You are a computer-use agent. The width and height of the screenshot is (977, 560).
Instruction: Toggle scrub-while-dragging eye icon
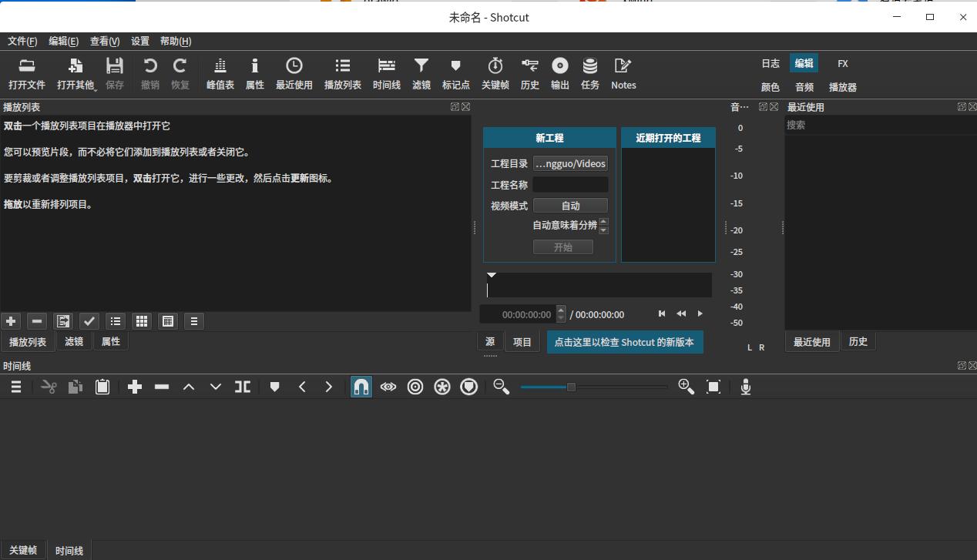coord(388,386)
